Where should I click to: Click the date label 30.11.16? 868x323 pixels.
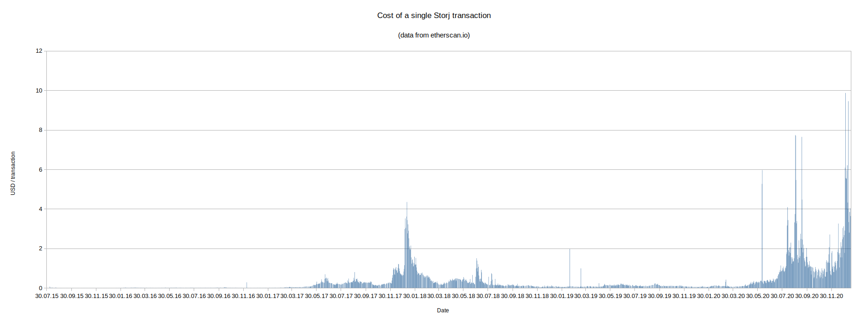(x=243, y=296)
